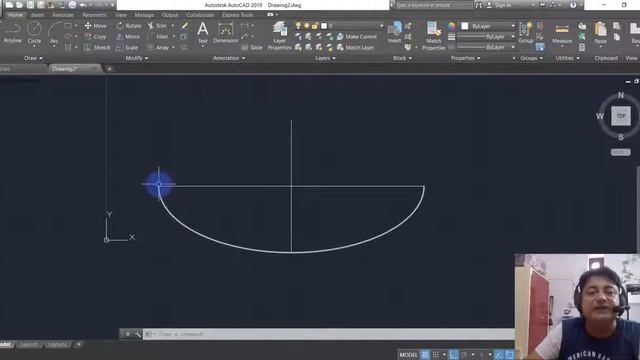Switch to the Annotate ribbon tab

click(x=63, y=15)
